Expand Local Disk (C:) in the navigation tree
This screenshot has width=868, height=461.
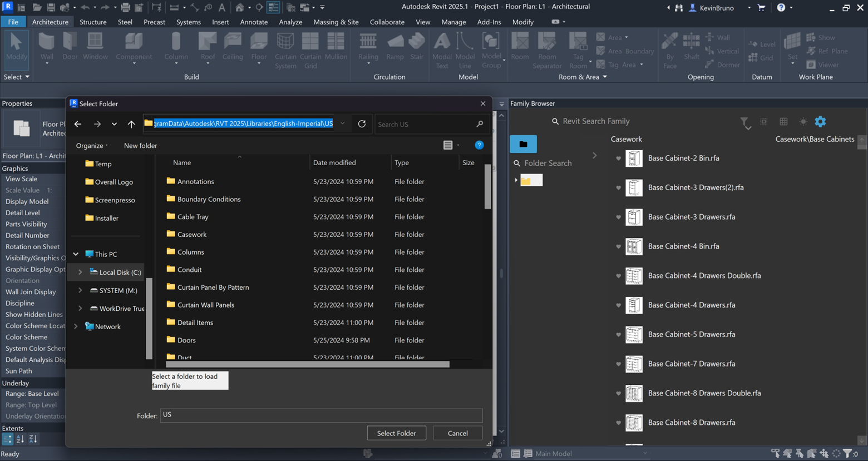[x=80, y=272]
